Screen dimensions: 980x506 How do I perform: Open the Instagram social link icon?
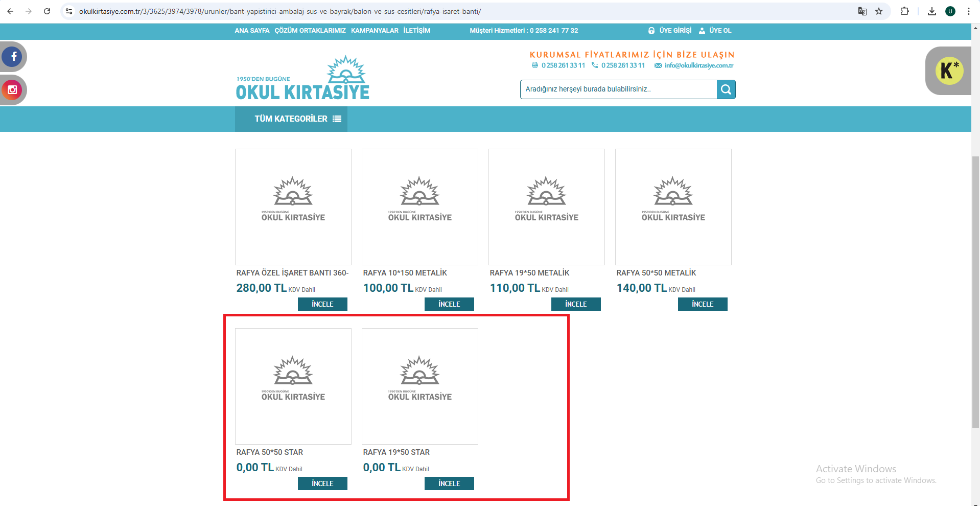click(x=12, y=90)
